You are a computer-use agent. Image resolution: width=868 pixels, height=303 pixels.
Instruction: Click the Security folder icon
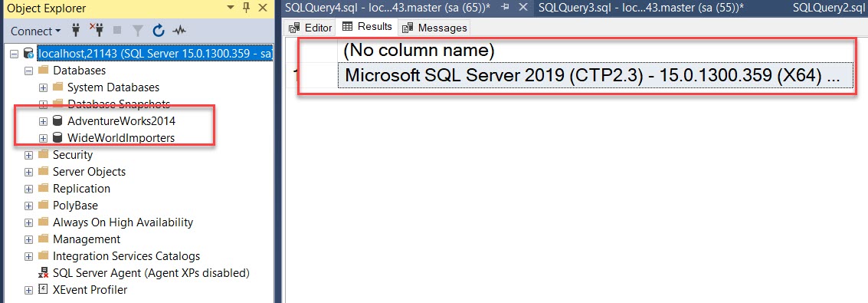(x=43, y=155)
